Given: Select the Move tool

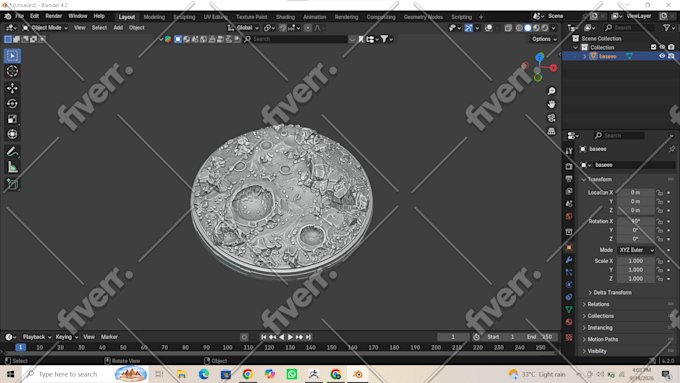Looking at the screenshot, I should tap(12, 88).
